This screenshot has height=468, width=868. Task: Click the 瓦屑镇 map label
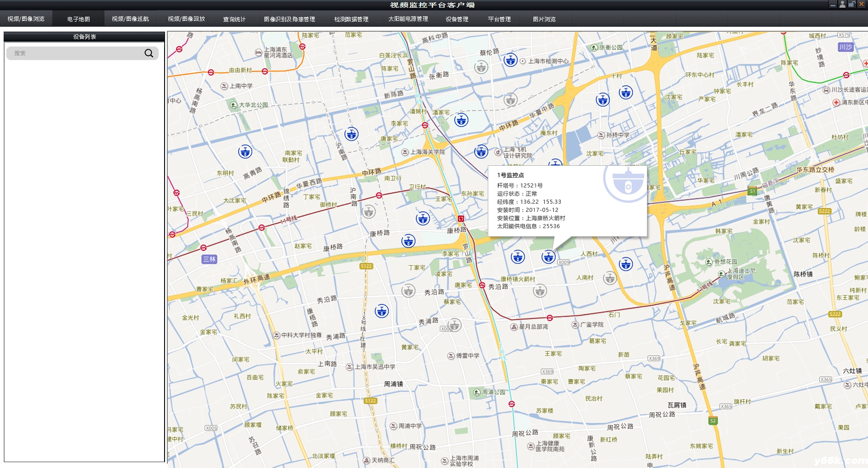tap(677, 405)
